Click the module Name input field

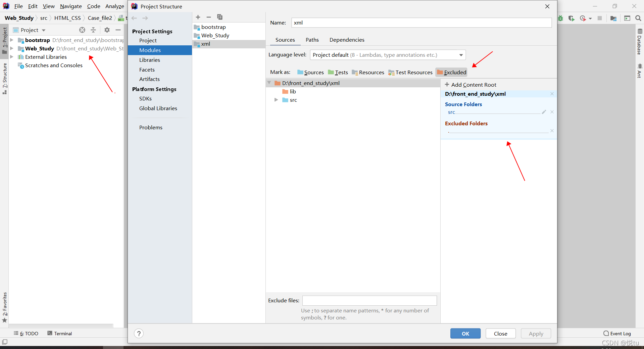[x=422, y=23]
